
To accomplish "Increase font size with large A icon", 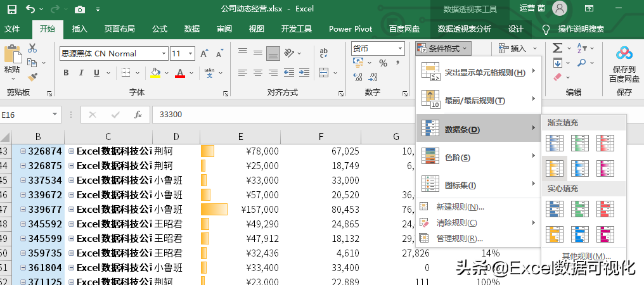I will coord(204,53).
